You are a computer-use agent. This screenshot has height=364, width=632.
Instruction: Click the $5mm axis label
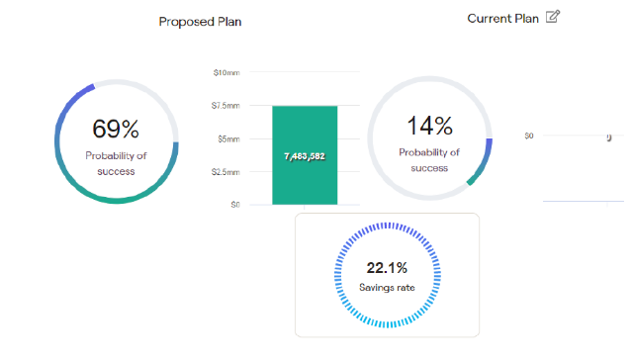point(228,139)
